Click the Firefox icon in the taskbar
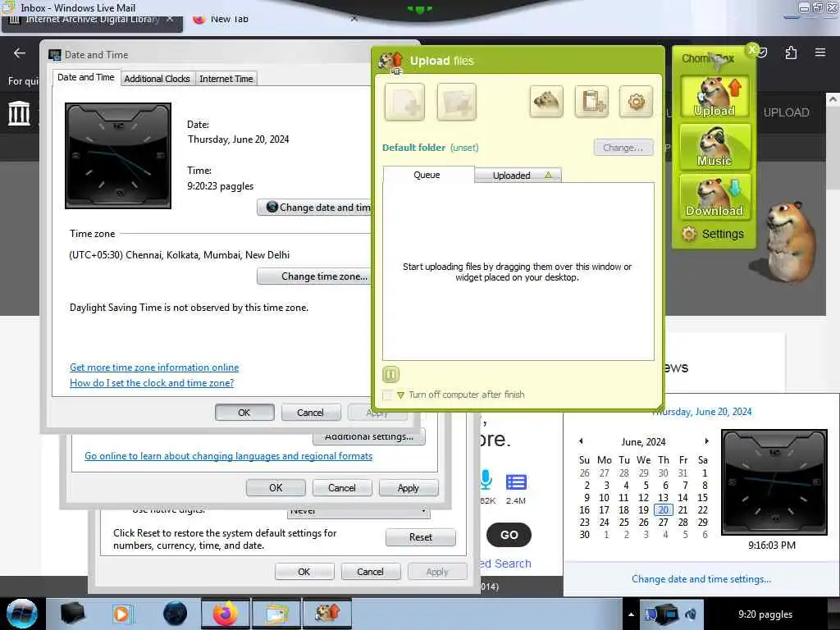The width and height of the screenshot is (840, 630). click(225, 614)
